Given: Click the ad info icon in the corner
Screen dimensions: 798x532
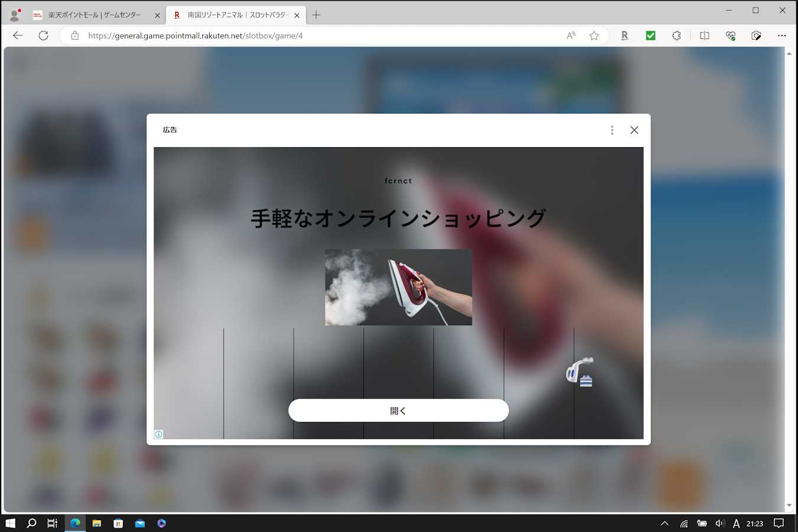Looking at the screenshot, I should [158, 434].
